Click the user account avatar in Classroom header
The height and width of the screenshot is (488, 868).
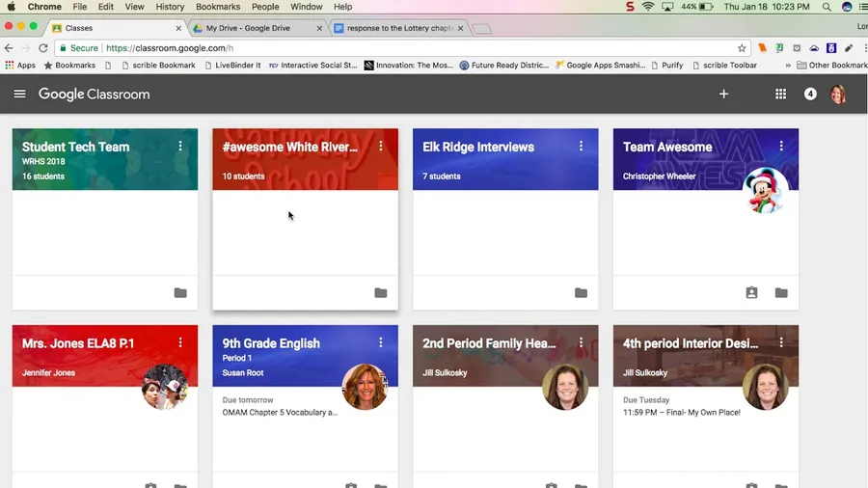pyautogui.click(x=838, y=95)
